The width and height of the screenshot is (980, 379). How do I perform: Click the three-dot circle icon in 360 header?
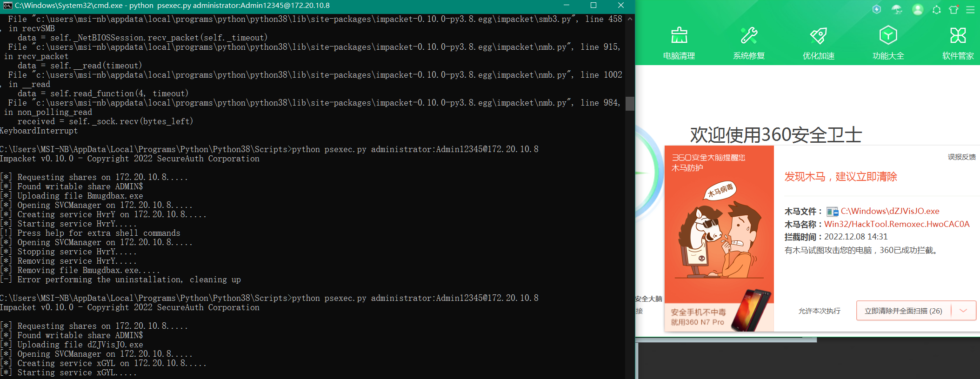click(936, 9)
